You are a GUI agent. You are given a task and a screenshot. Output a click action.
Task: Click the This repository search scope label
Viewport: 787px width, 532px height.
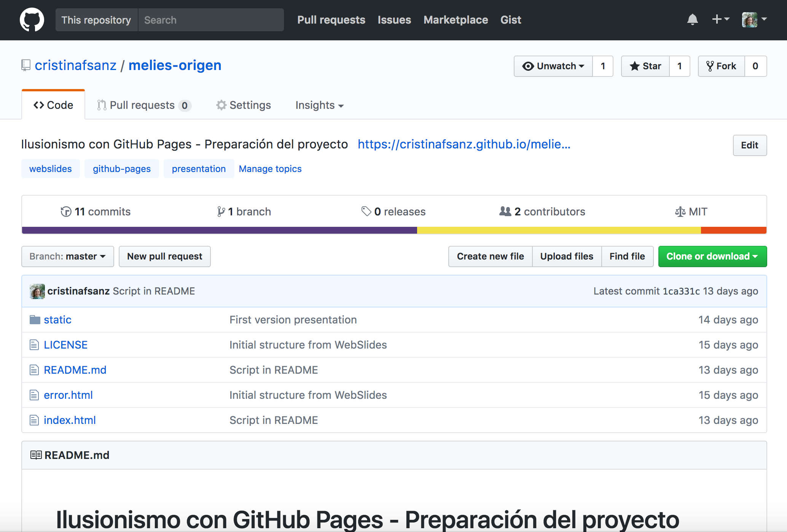coord(96,20)
